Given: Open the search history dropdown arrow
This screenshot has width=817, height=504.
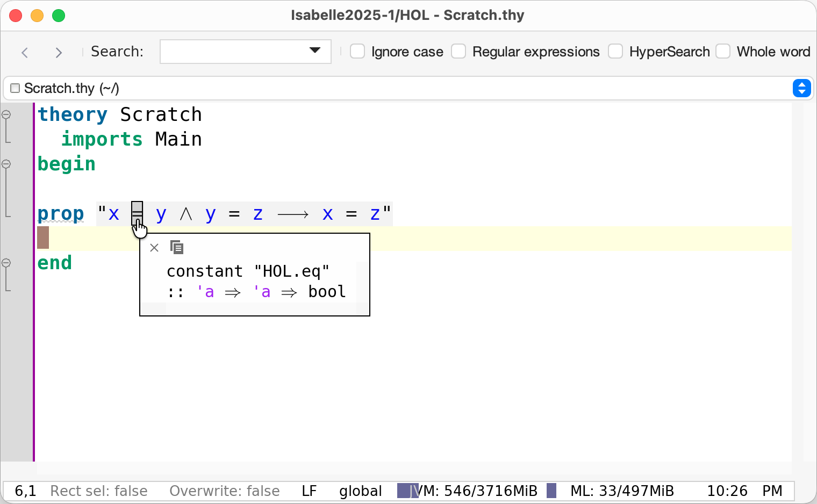Looking at the screenshot, I should [315, 51].
